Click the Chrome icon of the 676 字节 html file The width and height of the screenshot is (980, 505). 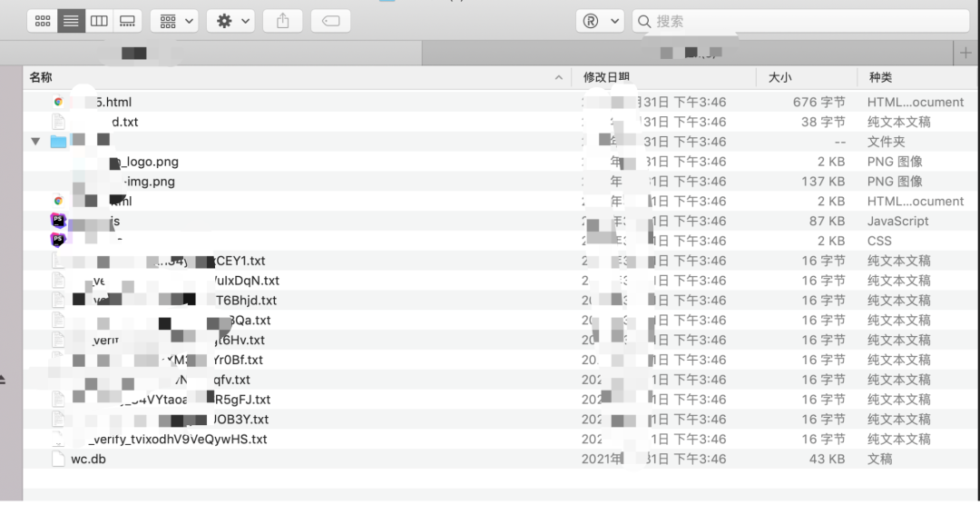(58, 102)
